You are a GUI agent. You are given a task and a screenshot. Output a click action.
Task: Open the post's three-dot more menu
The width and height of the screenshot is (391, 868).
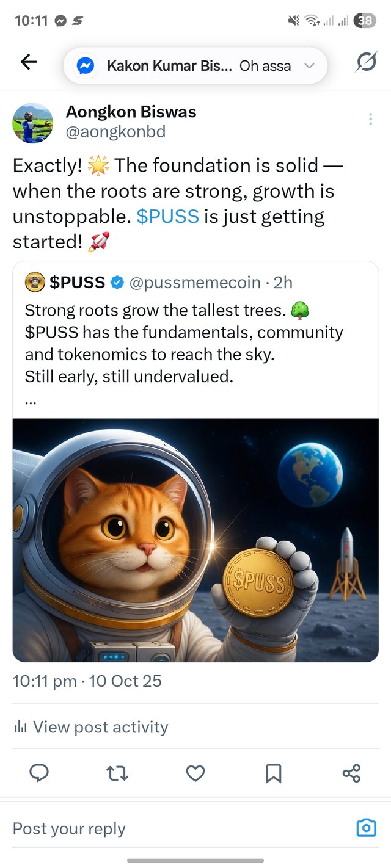[370, 119]
